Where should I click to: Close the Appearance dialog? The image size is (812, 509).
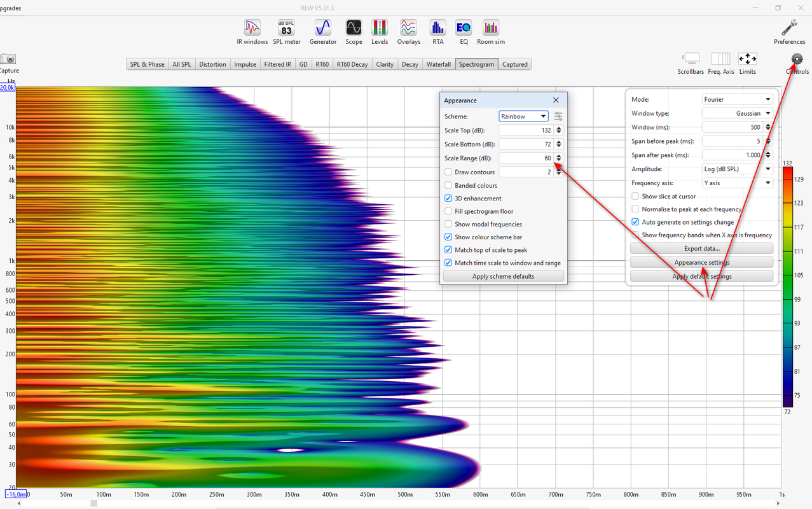556,101
